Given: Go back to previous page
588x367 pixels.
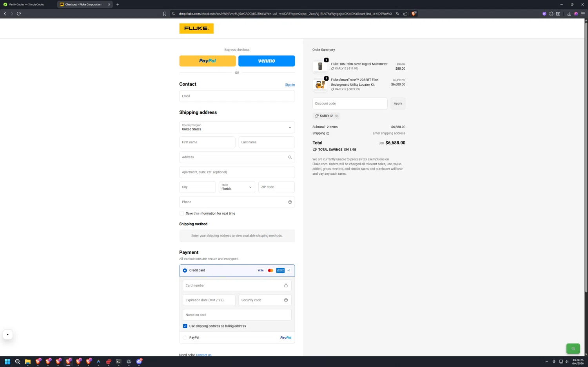Looking at the screenshot, I should 5,14.
